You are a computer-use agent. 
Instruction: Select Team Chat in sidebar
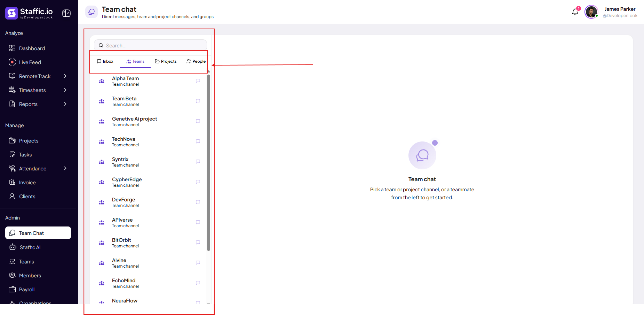38,233
